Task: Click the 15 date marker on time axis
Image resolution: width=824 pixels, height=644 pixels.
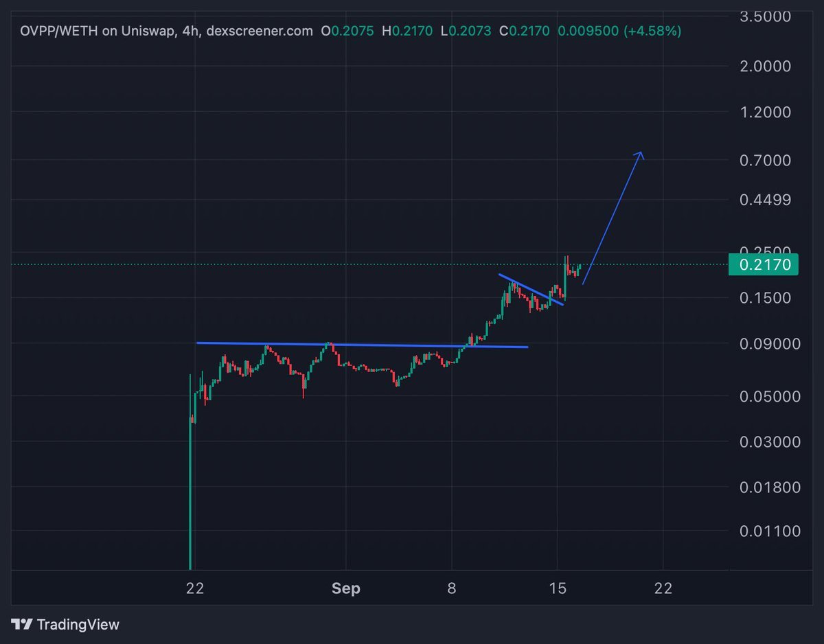Action: (558, 588)
